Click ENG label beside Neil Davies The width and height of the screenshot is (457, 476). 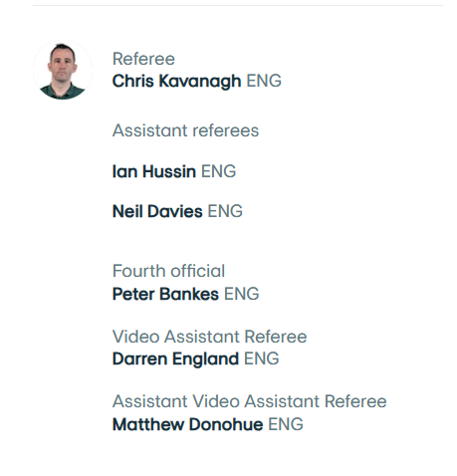point(225,211)
